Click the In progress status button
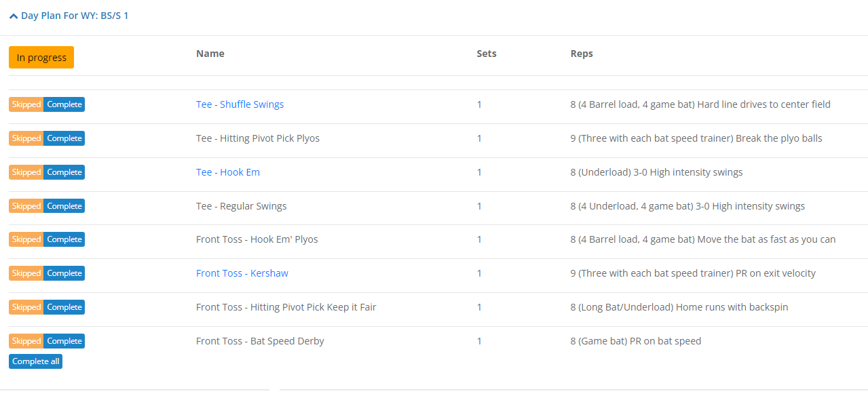868x398 pixels. coord(41,58)
